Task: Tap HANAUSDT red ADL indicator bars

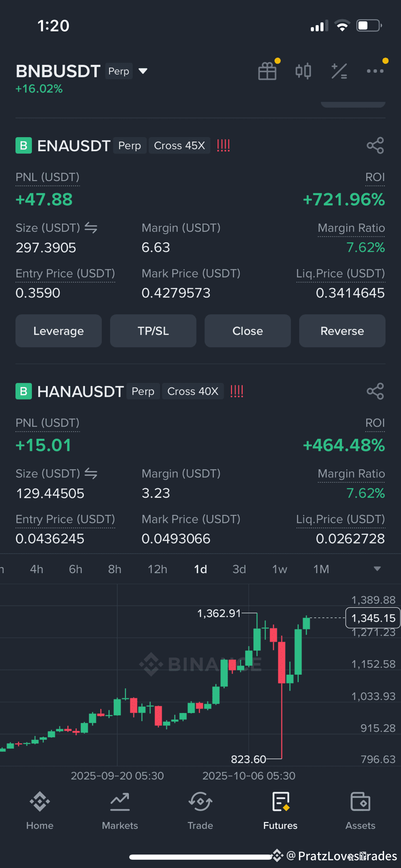Action: tap(237, 391)
